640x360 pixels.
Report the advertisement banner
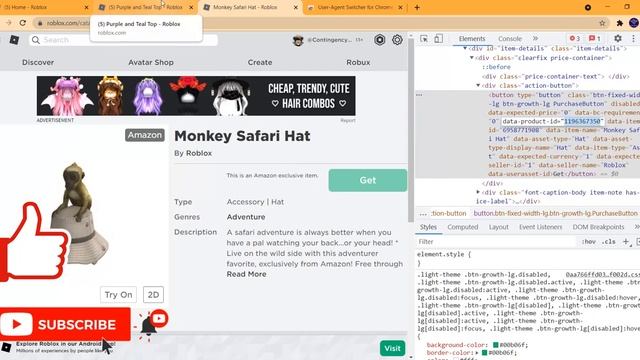point(348,120)
